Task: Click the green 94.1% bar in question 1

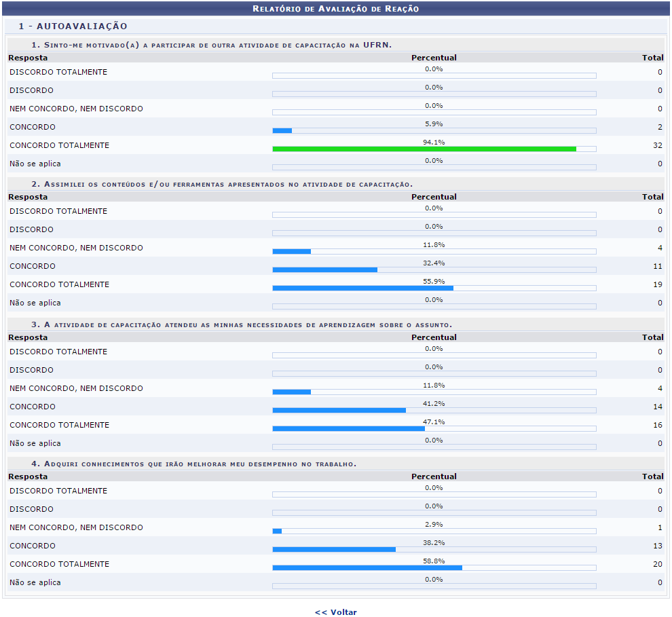Action: pos(424,149)
